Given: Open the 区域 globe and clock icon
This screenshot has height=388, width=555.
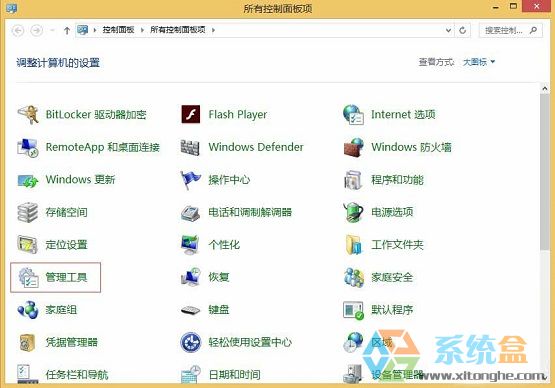Looking at the screenshot, I should (x=353, y=342).
